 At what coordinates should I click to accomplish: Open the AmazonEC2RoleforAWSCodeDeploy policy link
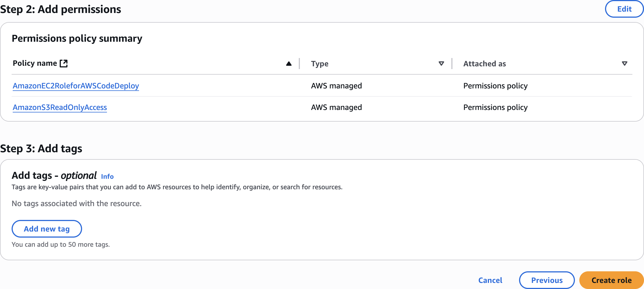(x=76, y=86)
